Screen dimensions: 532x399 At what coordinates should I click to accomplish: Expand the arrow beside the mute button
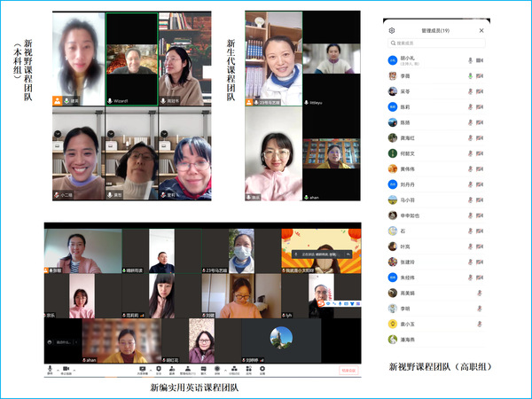pyautogui.click(x=58, y=368)
